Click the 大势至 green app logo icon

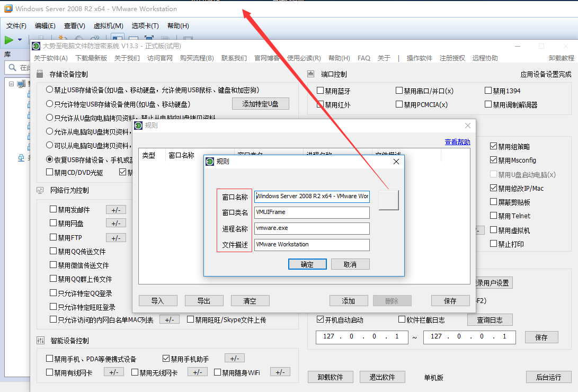click(36, 46)
